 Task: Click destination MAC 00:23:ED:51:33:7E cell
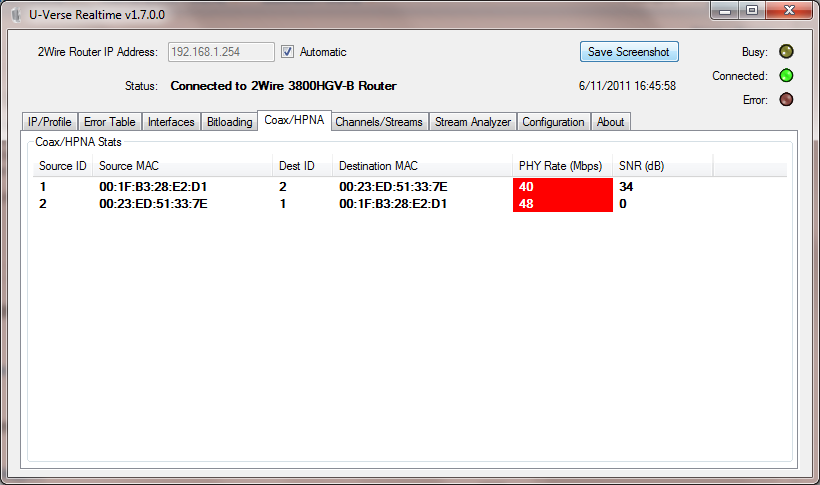coord(393,187)
